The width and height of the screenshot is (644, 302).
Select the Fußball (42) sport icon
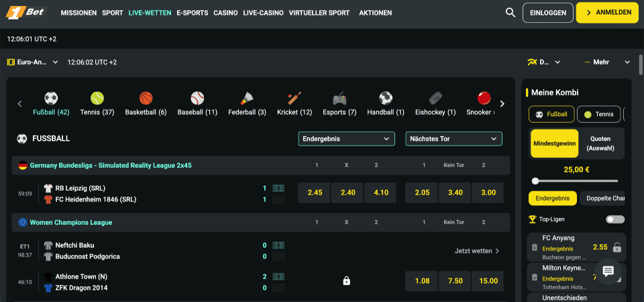(51, 98)
